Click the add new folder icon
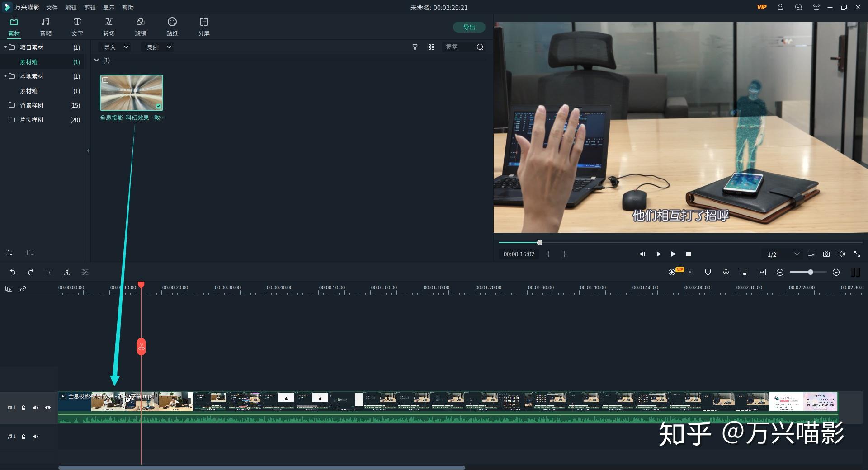Viewport: 868px width, 470px height. [9, 253]
